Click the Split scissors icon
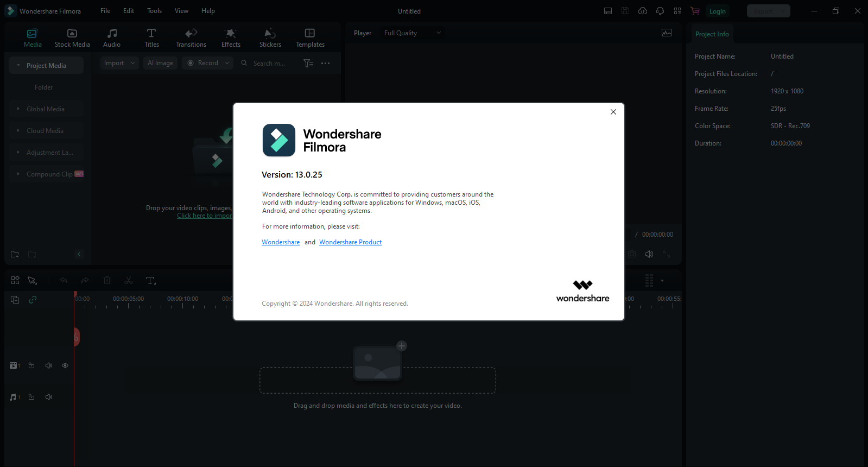 129,280
